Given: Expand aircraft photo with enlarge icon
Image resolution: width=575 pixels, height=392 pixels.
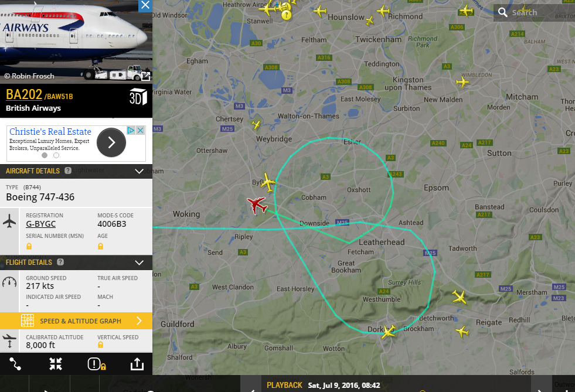Looking at the screenshot, I should pyautogui.click(x=145, y=76).
